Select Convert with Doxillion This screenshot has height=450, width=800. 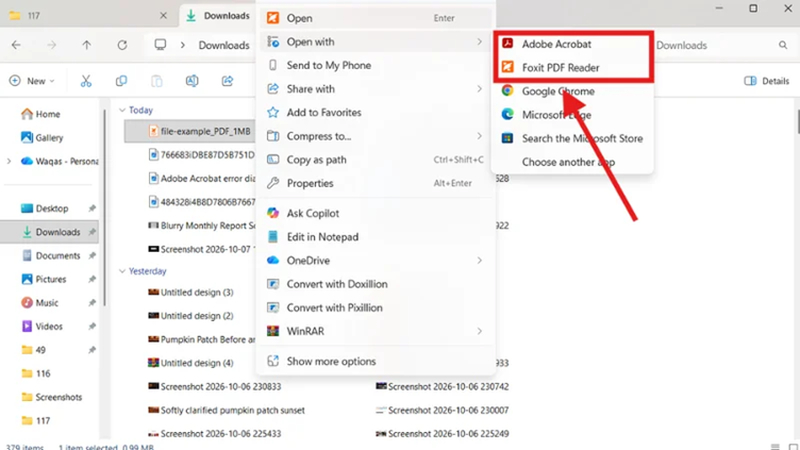(376, 284)
